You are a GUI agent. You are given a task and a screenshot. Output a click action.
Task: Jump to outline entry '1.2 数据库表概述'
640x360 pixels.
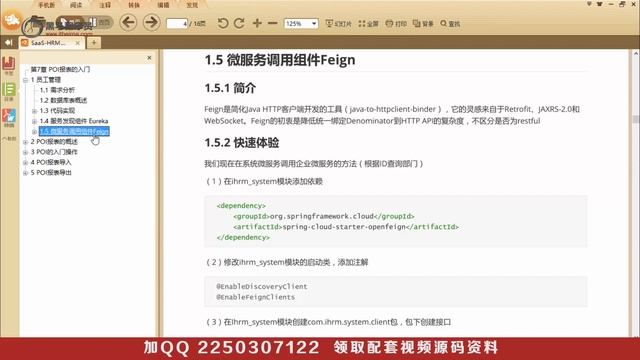click(63, 100)
